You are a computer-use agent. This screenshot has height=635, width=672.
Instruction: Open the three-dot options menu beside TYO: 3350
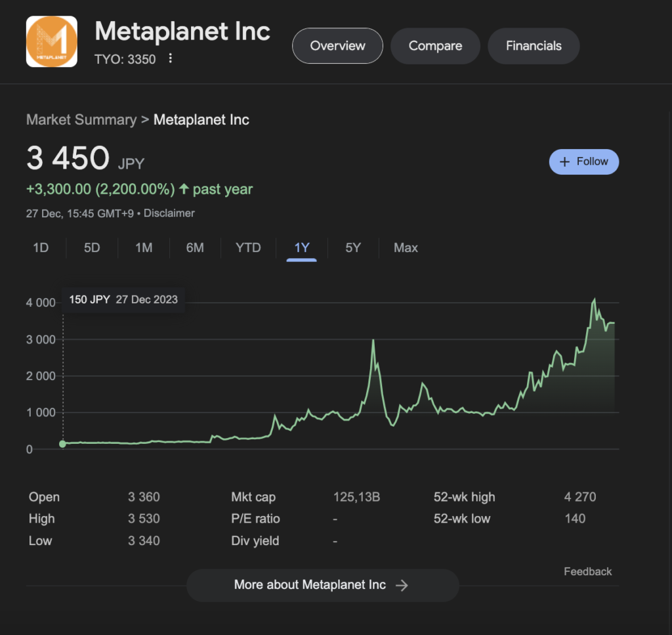pos(171,58)
